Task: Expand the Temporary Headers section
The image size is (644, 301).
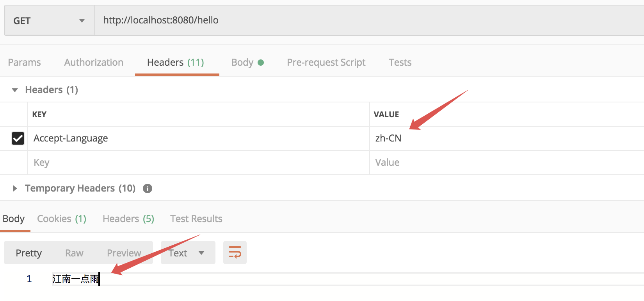Action: 15,188
